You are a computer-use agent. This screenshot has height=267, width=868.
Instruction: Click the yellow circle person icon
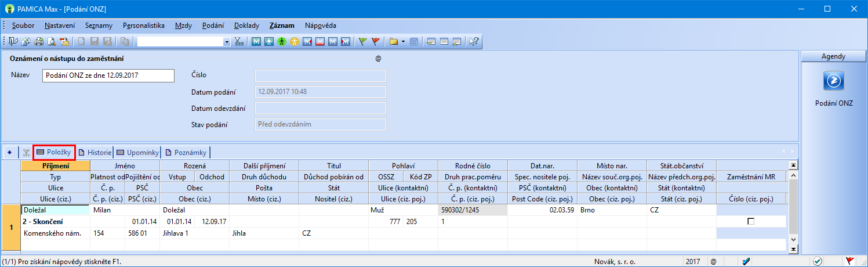(295, 41)
